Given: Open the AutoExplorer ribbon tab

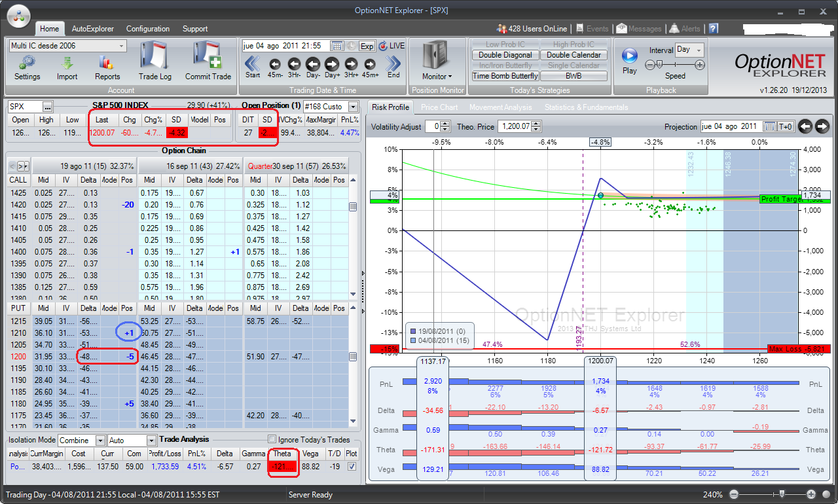Looking at the screenshot, I should [92, 29].
